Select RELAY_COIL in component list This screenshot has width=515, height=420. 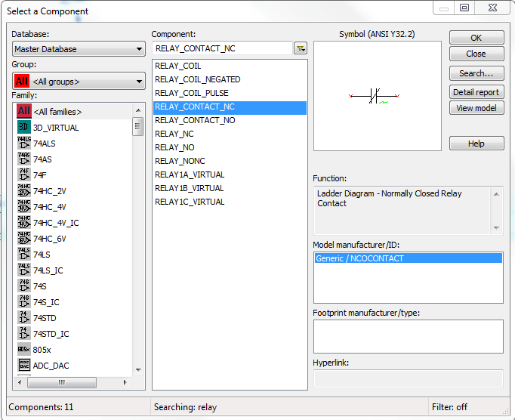pyautogui.click(x=230, y=66)
